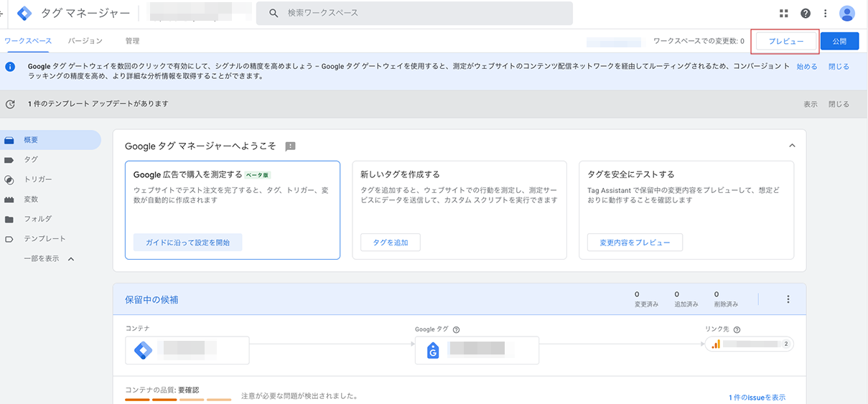
Task: Open three-dot menu in 保留中の候補 panel
Action: pos(788,299)
